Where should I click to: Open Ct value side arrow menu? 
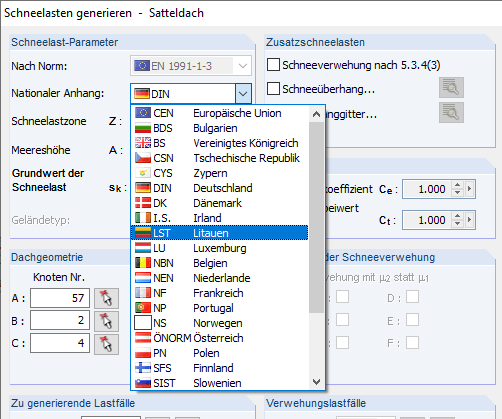tap(469, 220)
